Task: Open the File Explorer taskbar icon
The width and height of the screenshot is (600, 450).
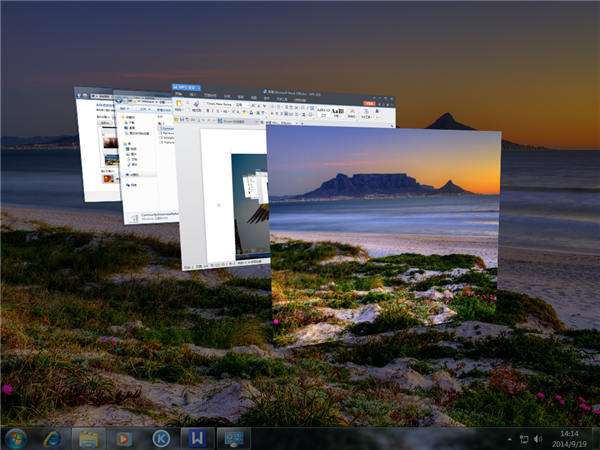Action: tap(88, 438)
